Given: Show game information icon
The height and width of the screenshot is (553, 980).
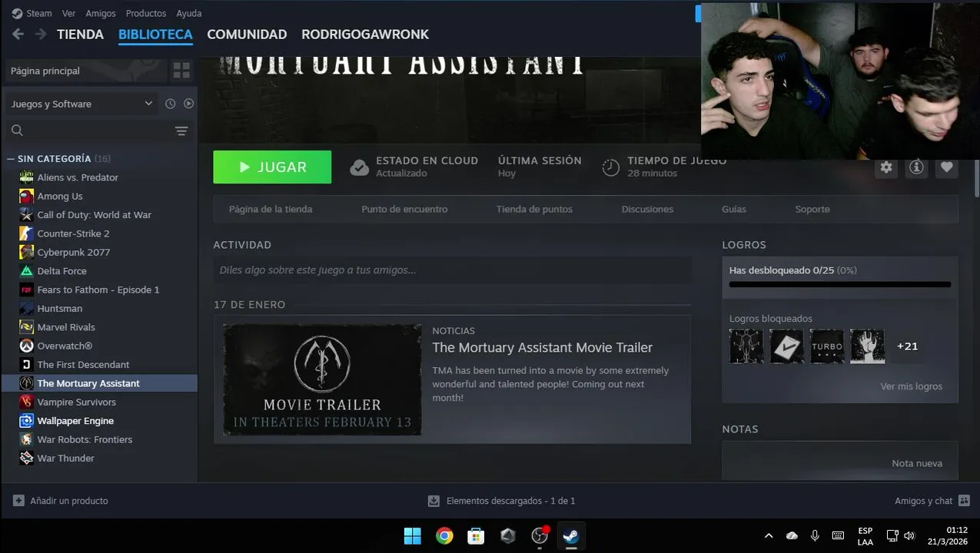Looking at the screenshot, I should point(916,167).
